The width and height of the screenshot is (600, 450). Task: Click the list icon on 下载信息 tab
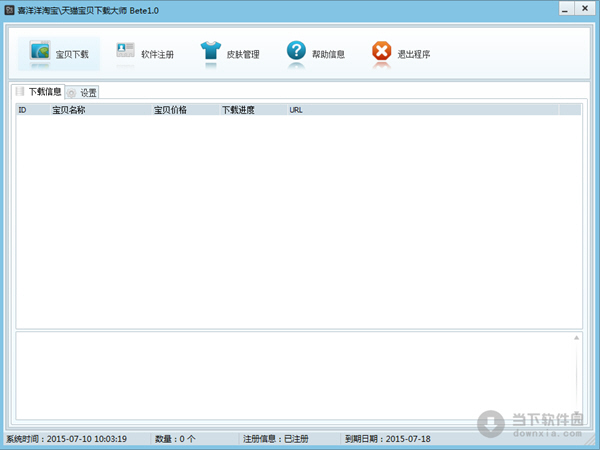click(20, 91)
